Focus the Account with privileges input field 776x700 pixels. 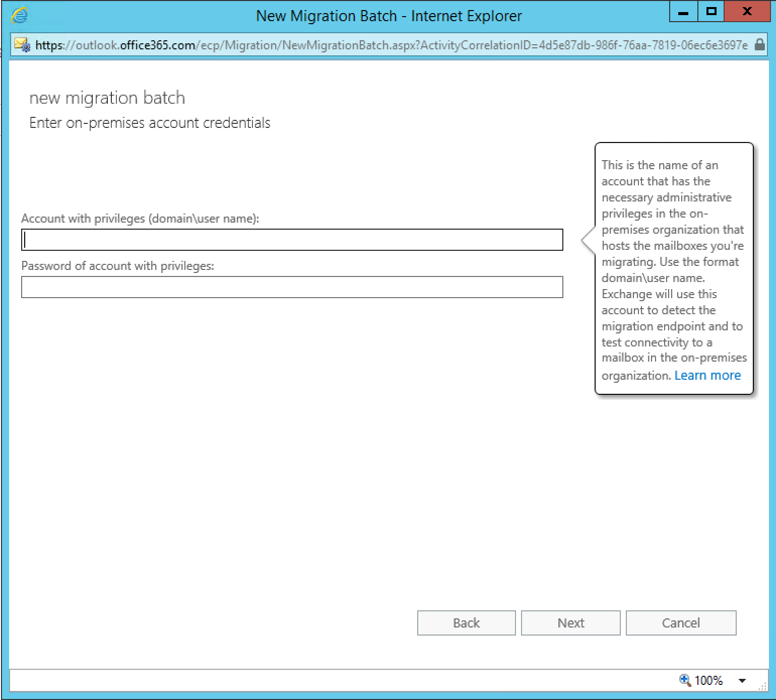click(x=292, y=240)
